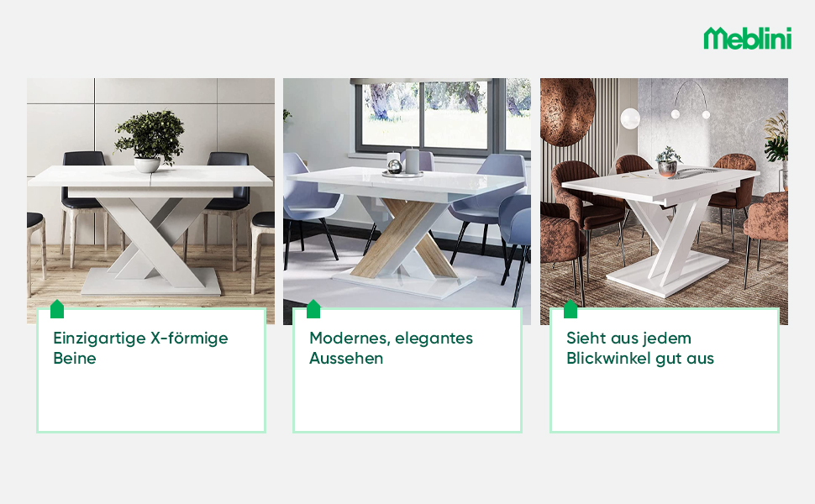Select the 'Modernes, elegantes Aussehen' card
Image resolution: width=815 pixels, height=504 pixels.
coord(407,370)
